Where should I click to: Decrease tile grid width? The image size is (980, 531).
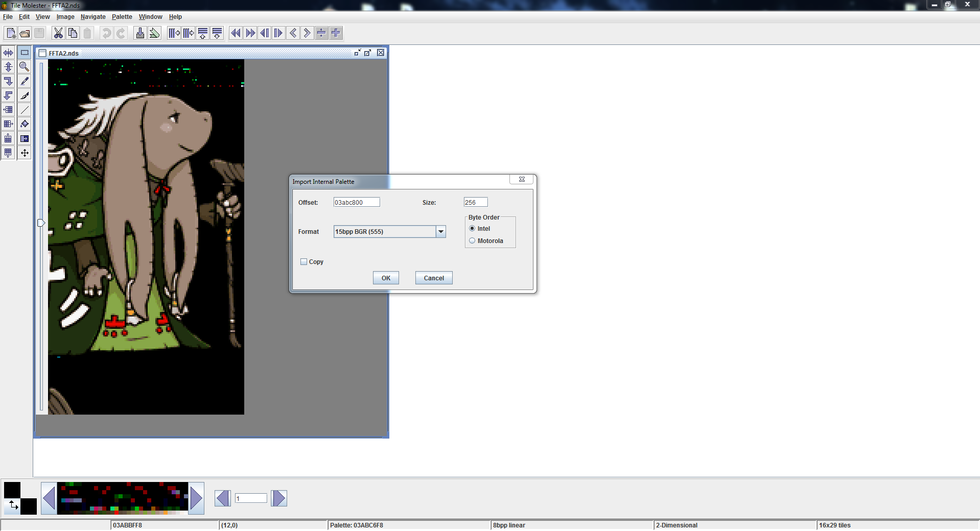(x=174, y=33)
